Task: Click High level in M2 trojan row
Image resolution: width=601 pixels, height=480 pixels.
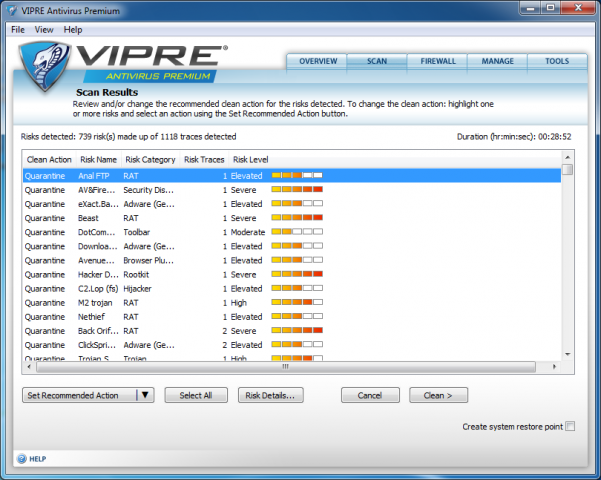Action: click(x=238, y=303)
